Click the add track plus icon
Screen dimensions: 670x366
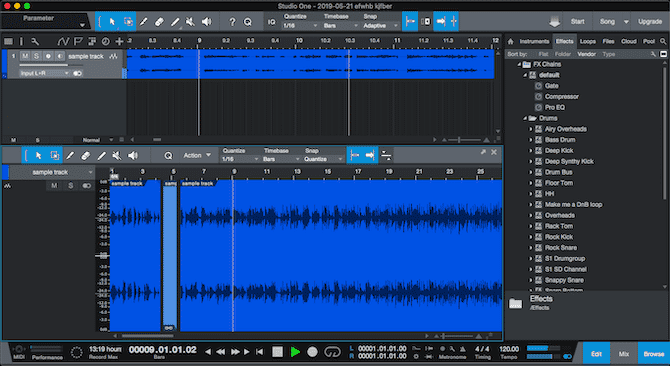click(119, 41)
